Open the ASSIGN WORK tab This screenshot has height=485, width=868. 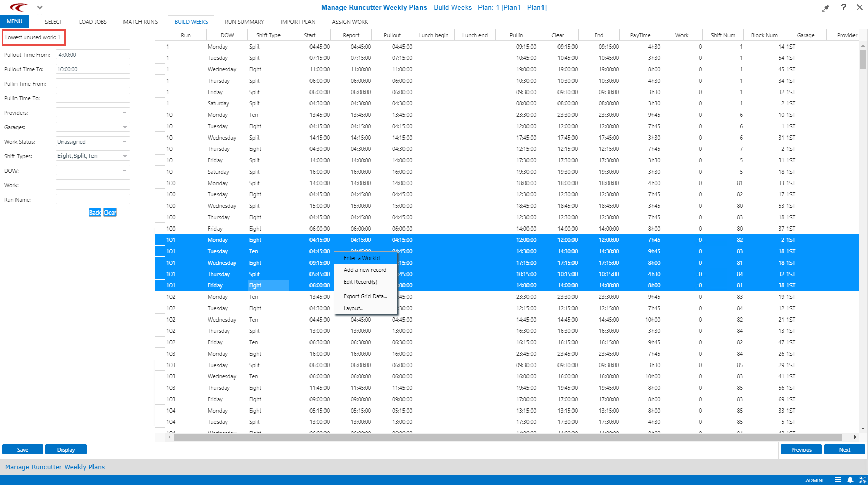point(349,22)
